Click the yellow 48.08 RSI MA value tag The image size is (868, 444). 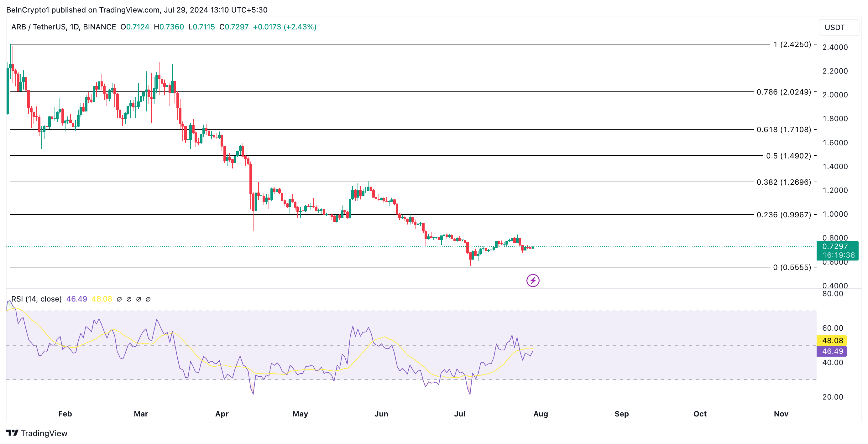tap(832, 341)
